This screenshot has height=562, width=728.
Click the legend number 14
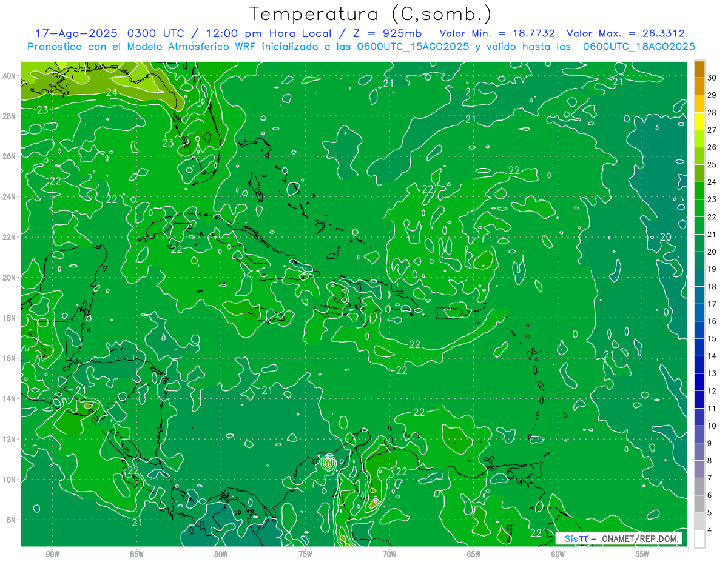[x=712, y=356]
